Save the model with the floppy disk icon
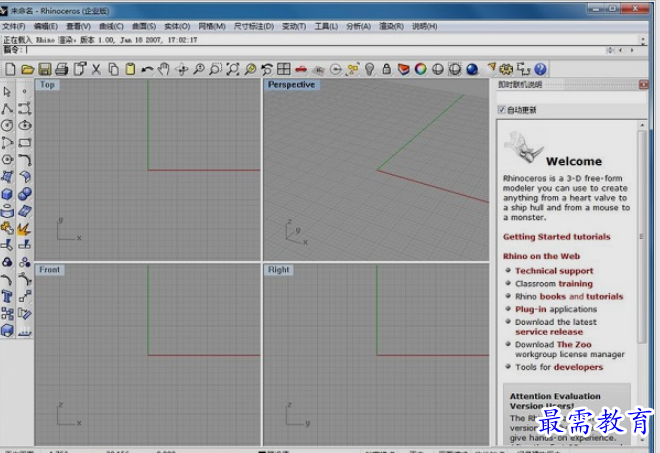 (x=45, y=69)
